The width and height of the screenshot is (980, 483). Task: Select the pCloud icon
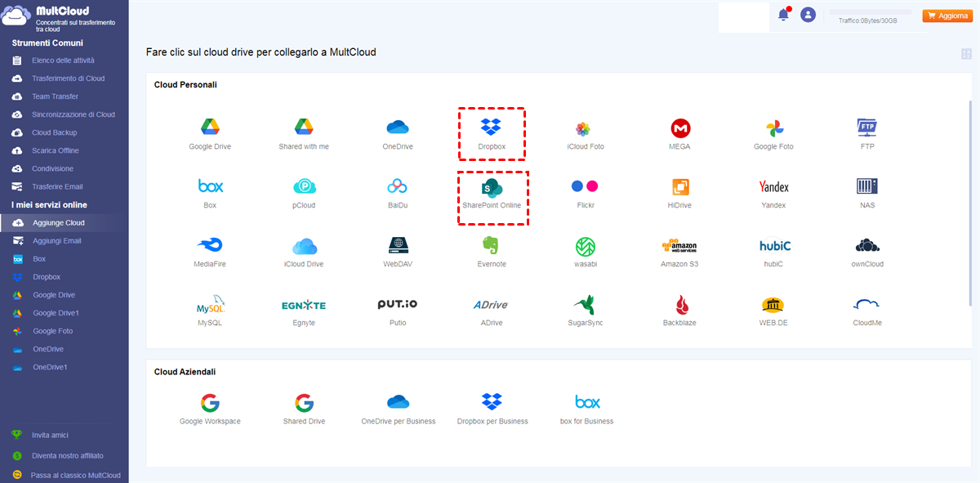[x=304, y=186]
